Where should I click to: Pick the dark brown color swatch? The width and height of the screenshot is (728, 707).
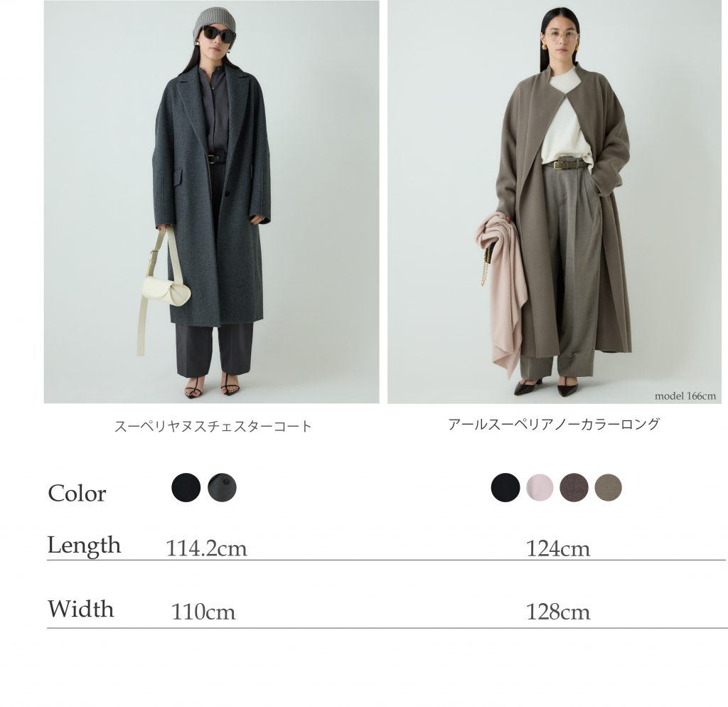pos(574,487)
